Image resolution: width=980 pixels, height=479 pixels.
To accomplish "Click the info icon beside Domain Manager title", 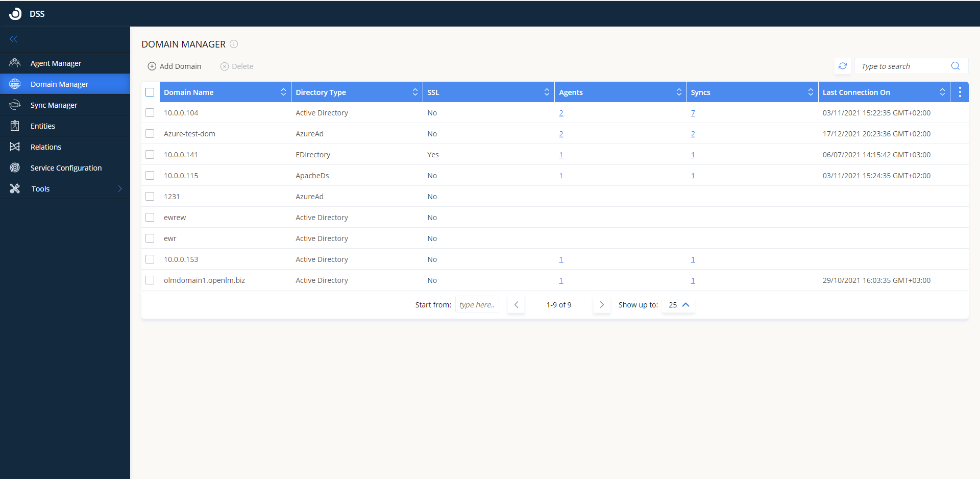I will tap(234, 44).
